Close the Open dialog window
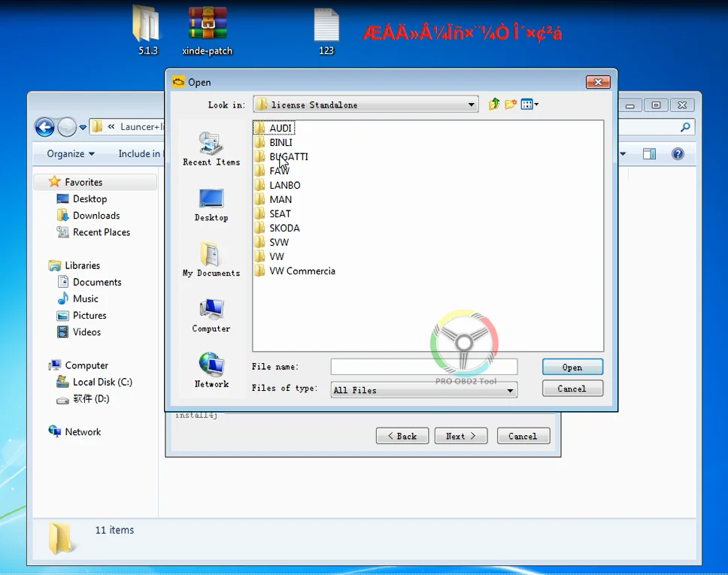The image size is (728, 575). point(598,82)
